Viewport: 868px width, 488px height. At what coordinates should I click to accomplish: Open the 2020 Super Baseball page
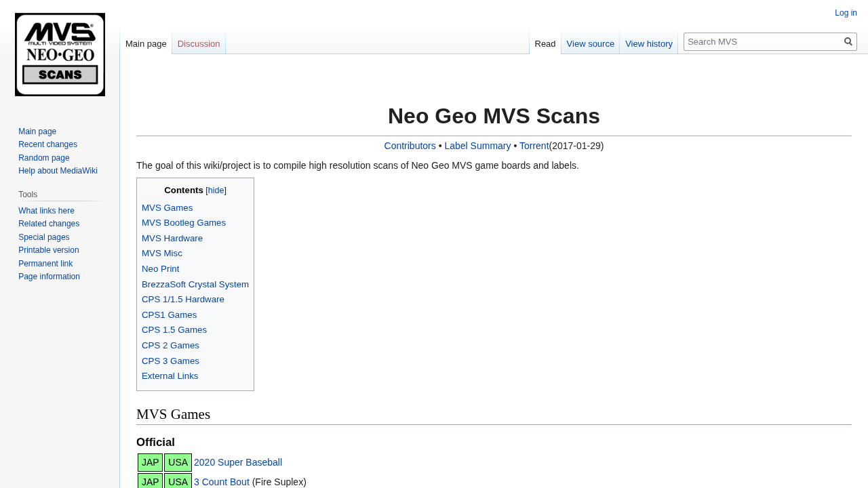coord(238,462)
